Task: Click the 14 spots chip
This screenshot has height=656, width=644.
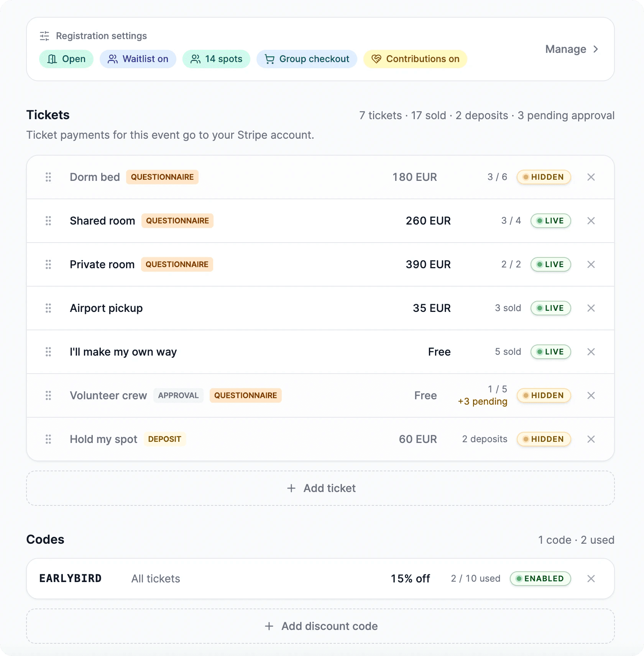Action: 216,59
